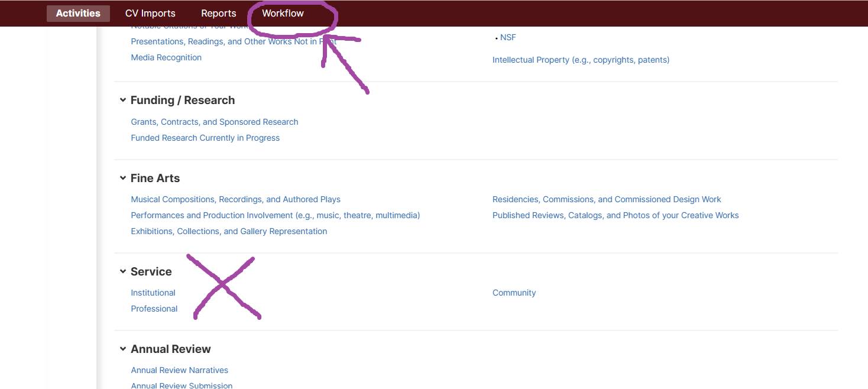Open Annual Review Narratives link
This screenshot has height=389, width=868.
click(x=179, y=370)
